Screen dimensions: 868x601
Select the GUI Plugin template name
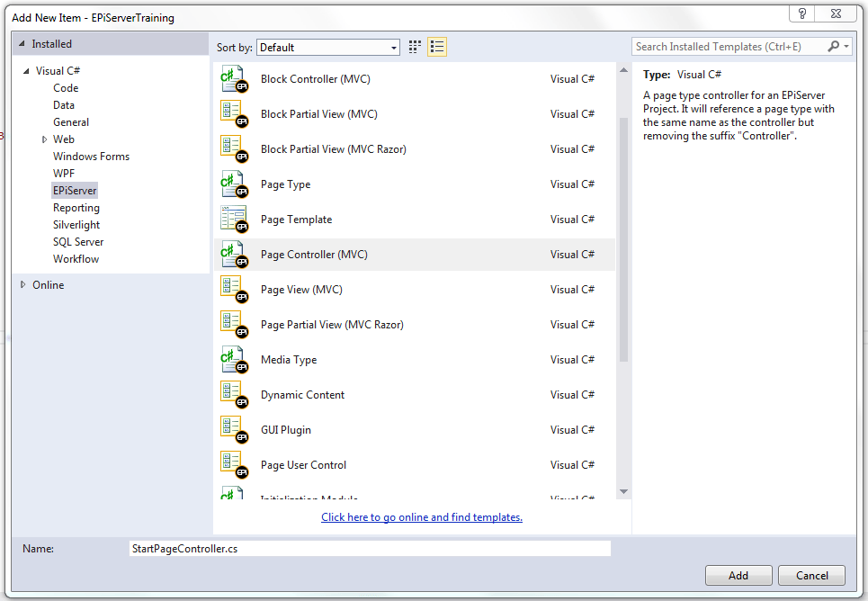click(x=286, y=430)
